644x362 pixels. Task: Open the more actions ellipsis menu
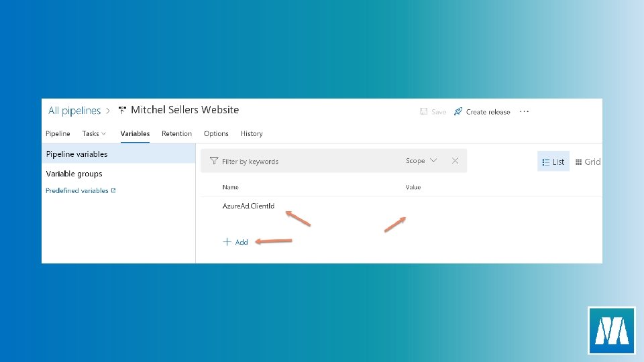pyautogui.click(x=524, y=112)
